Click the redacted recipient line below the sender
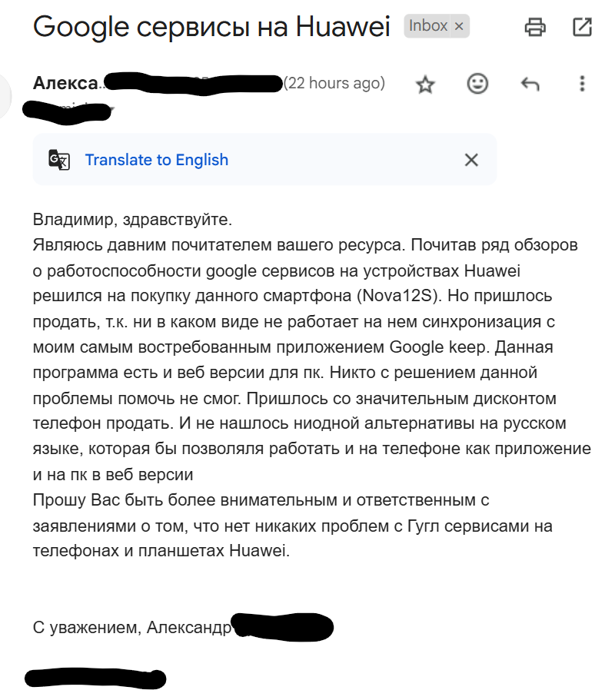Image resolution: width=605 pixels, height=700 pixels. [x=69, y=112]
